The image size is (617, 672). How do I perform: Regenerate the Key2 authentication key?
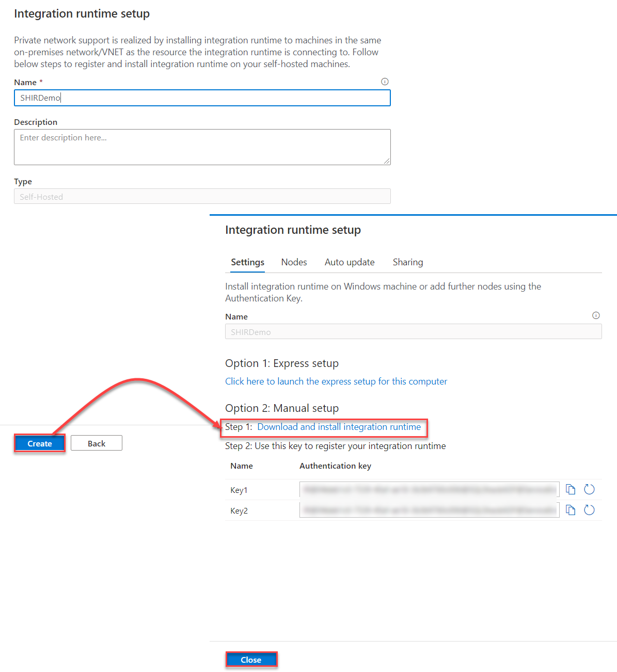589,510
